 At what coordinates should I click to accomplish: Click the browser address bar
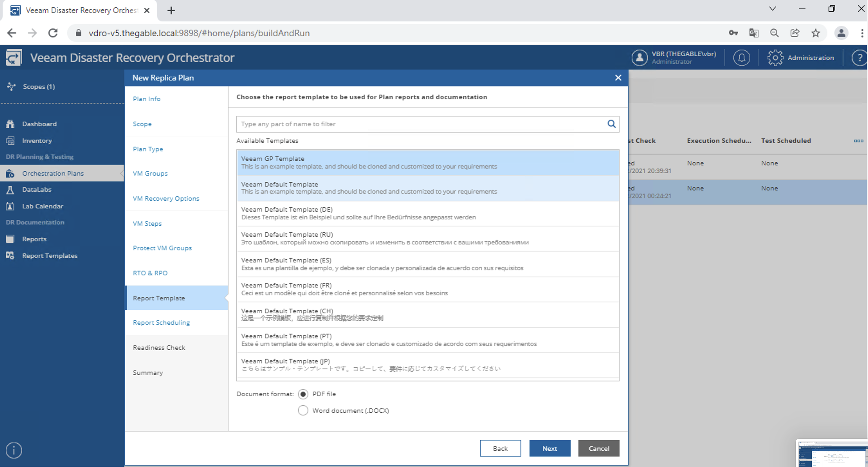(398, 33)
